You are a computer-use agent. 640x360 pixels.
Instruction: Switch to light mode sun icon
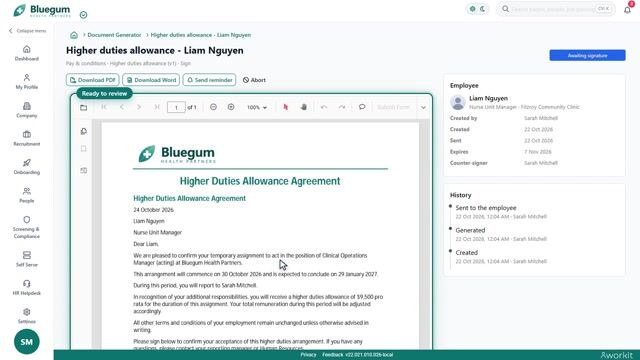coord(473,9)
